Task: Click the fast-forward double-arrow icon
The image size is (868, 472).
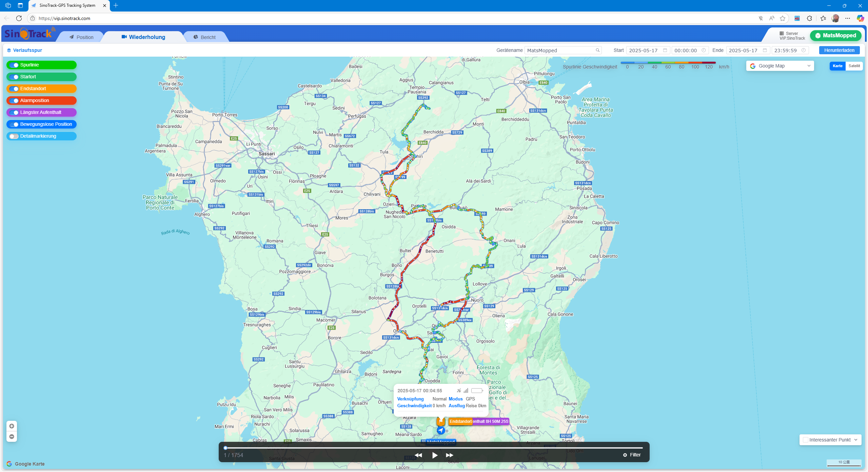Action: coord(450,455)
